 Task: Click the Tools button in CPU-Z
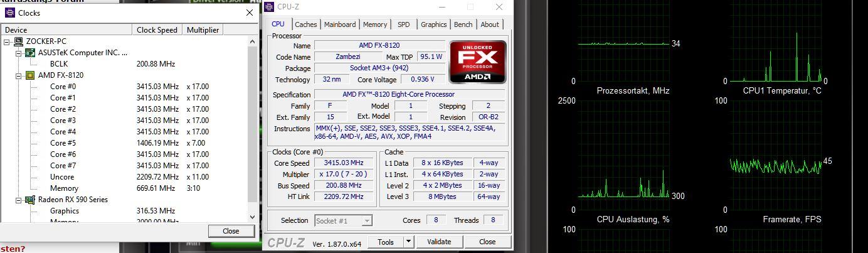click(x=386, y=242)
